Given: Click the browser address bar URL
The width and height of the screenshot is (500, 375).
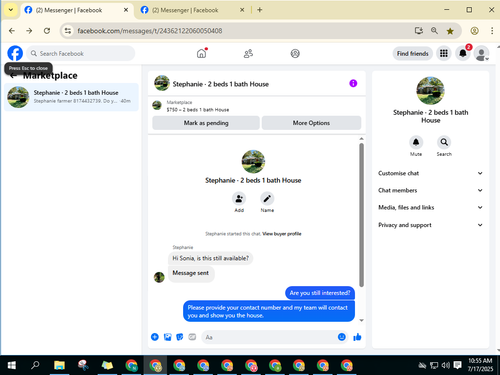Looking at the screenshot, I should pyautogui.click(x=150, y=31).
